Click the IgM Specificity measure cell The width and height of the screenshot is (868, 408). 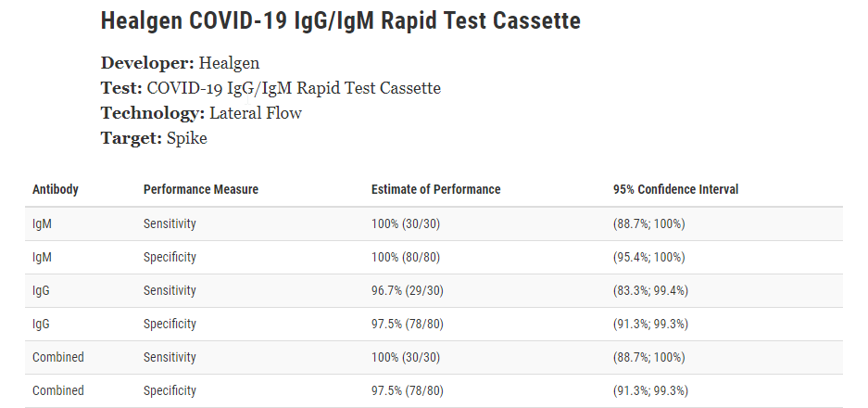[170, 257]
